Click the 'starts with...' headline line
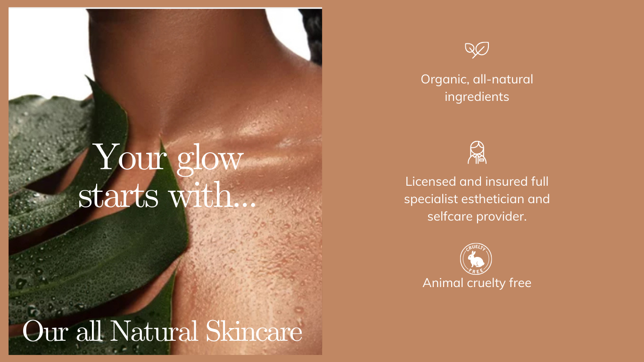644x362 pixels. (167, 196)
